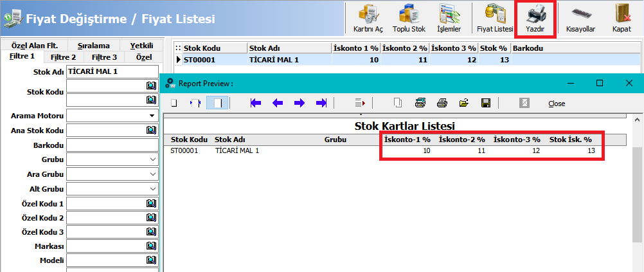This screenshot has height=272, width=644.
Task: Click the row indicator arrow for ST00001
Action: pos(178,60)
